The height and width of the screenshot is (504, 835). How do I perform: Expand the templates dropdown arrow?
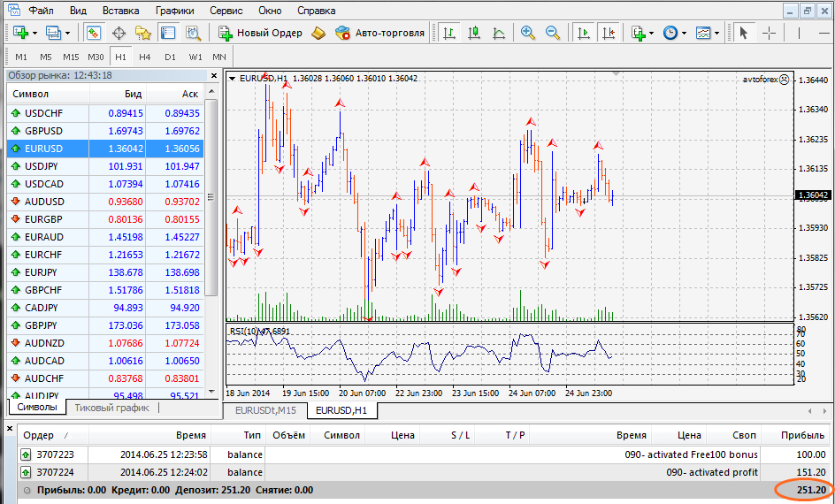(x=717, y=33)
